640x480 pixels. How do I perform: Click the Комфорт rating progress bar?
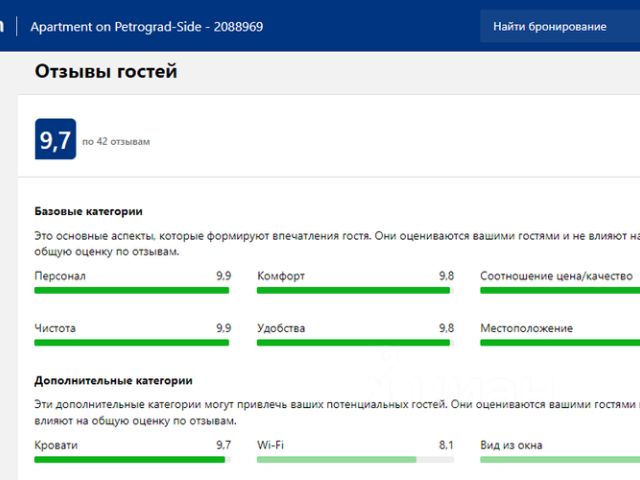tap(354, 291)
